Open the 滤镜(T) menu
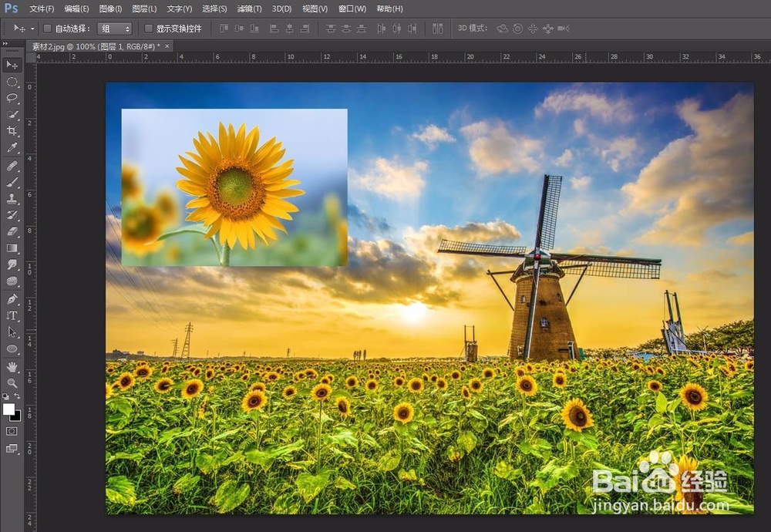 [249, 8]
